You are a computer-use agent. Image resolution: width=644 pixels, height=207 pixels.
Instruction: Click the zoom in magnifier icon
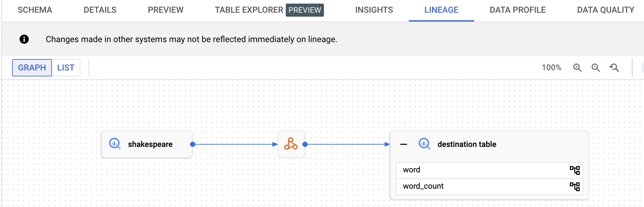pos(578,68)
